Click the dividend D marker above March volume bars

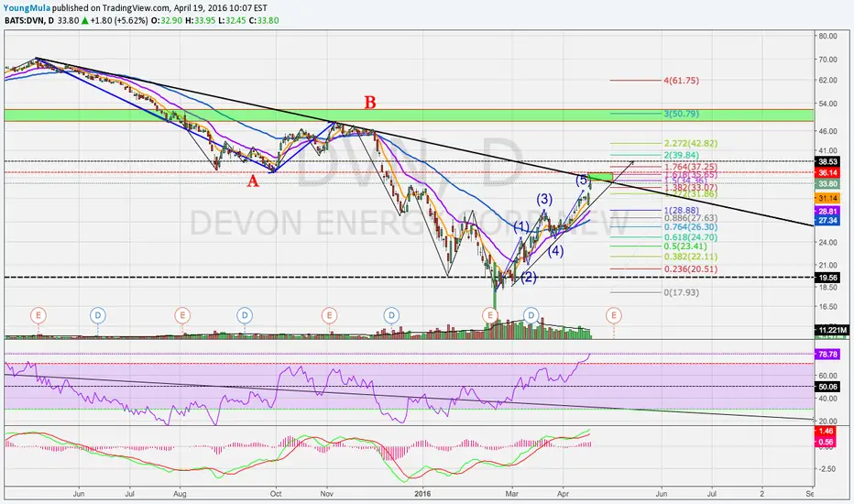pyautogui.click(x=531, y=315)
